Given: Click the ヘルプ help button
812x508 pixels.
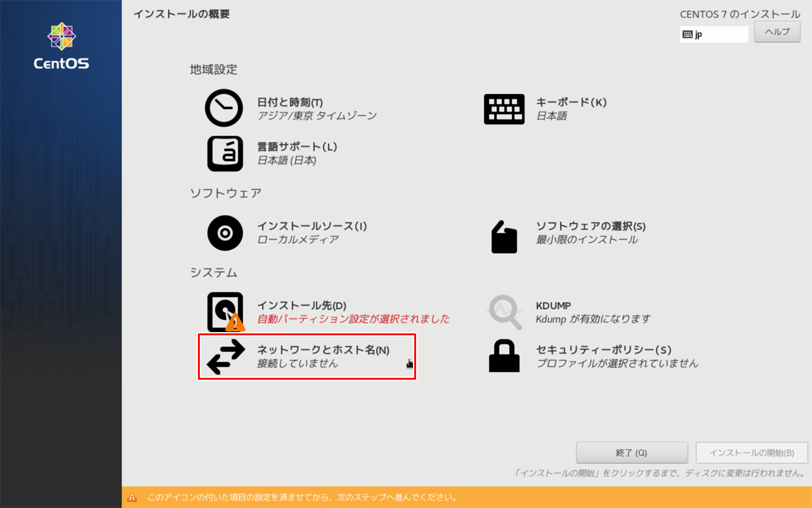Looking at the screenshot, I should pyautogui.click(x=777, y=32).
